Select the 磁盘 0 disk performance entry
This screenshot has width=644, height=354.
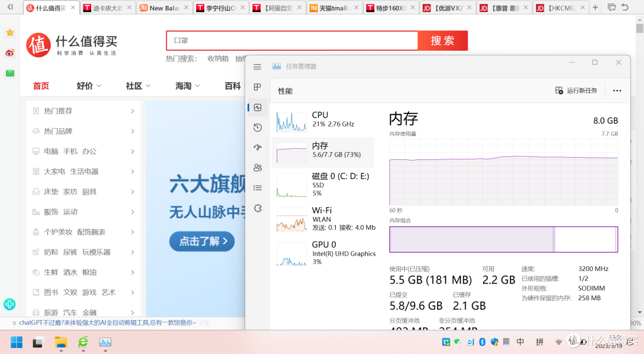pyautogui.click(x=323, y=184)
